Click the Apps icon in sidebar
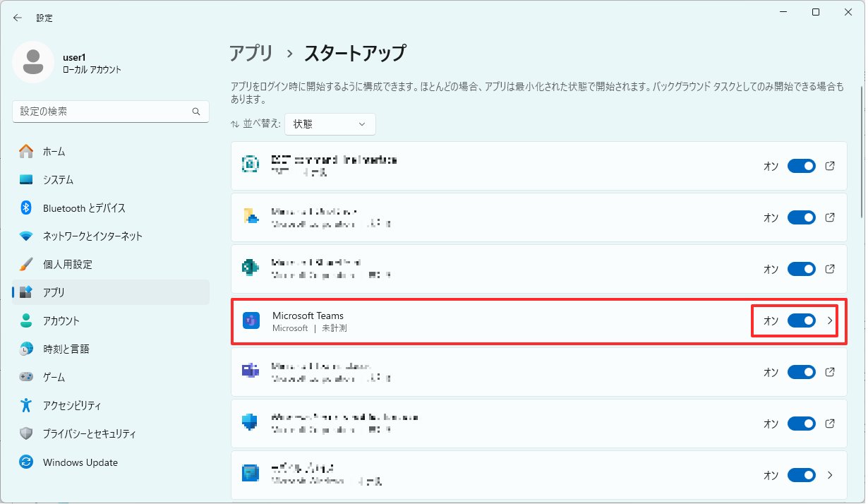 tap(26, 292)
